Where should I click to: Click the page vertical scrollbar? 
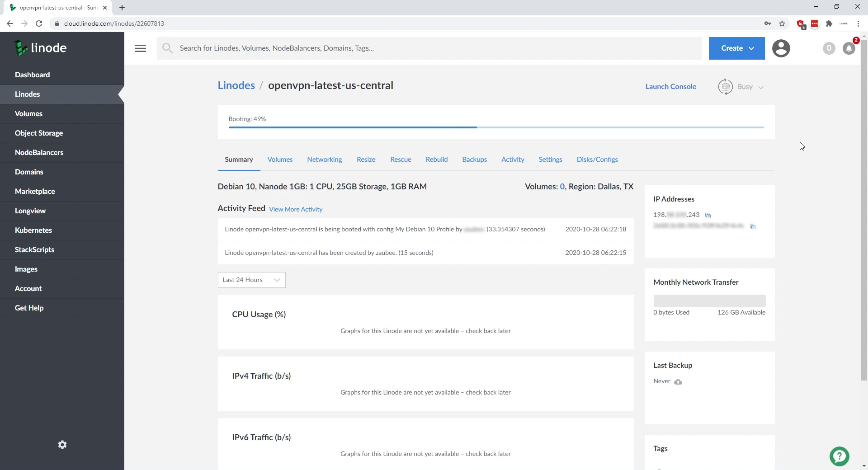coord(864,210)
